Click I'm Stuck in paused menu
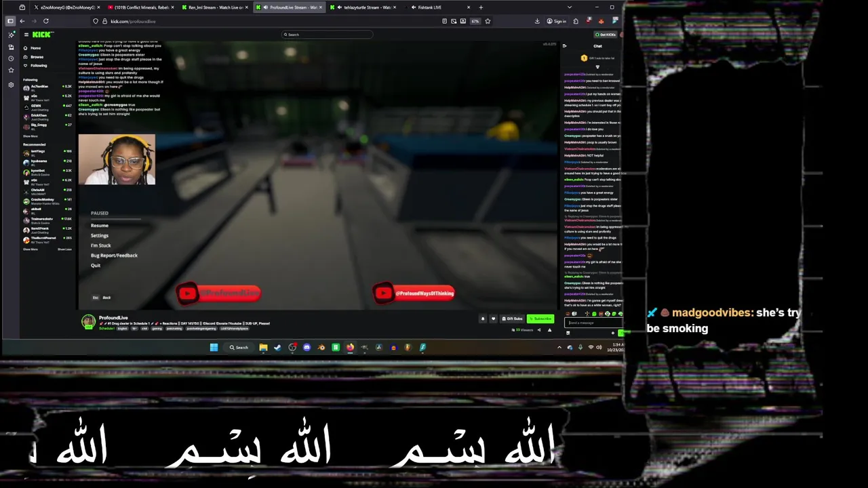868x488 pixels. pyautogui.click(x=101, y=245)
